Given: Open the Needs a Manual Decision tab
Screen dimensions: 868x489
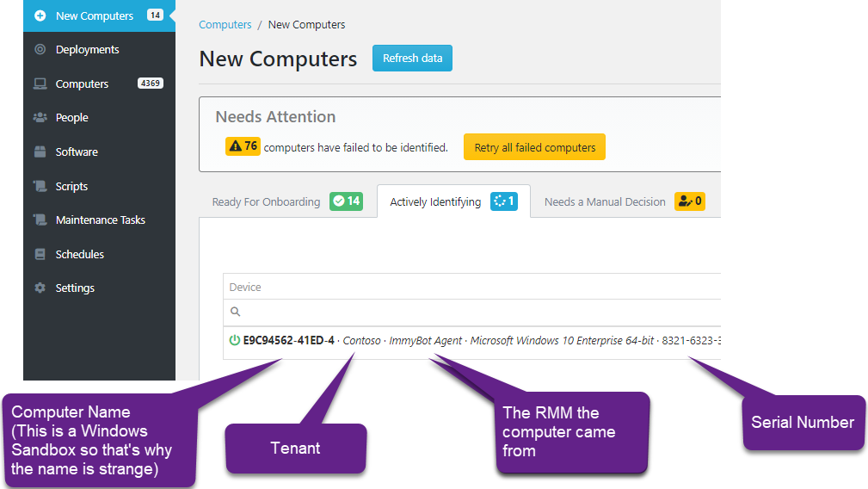Looking at the screenshot, I should (605, 202).
